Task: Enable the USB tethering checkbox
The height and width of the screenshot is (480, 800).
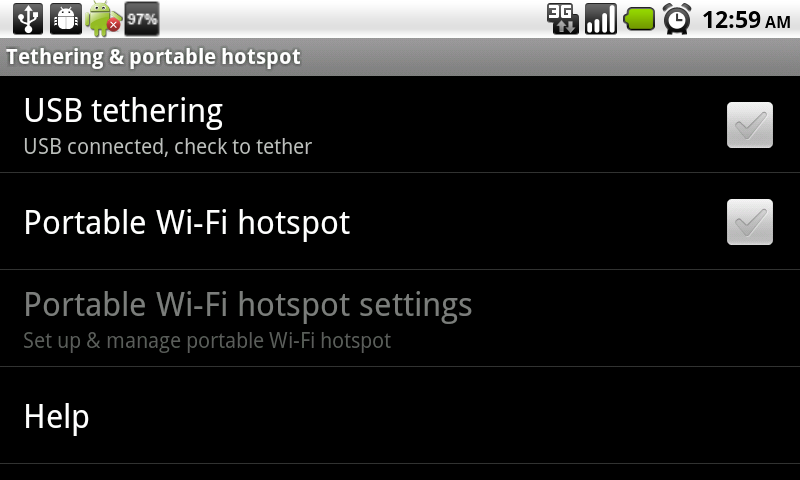Action: pyautogui.click(x=749, y=125)
